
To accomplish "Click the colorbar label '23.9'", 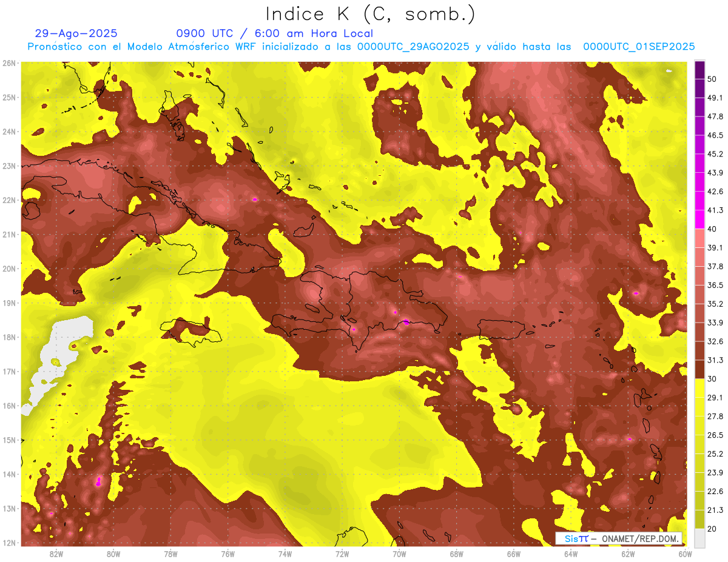I will [715, 473].
